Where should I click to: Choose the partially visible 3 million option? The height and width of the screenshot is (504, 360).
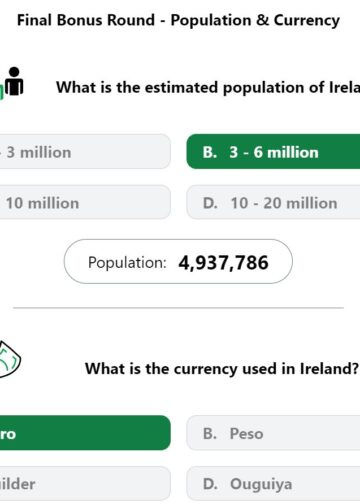[x=85, y=152]
